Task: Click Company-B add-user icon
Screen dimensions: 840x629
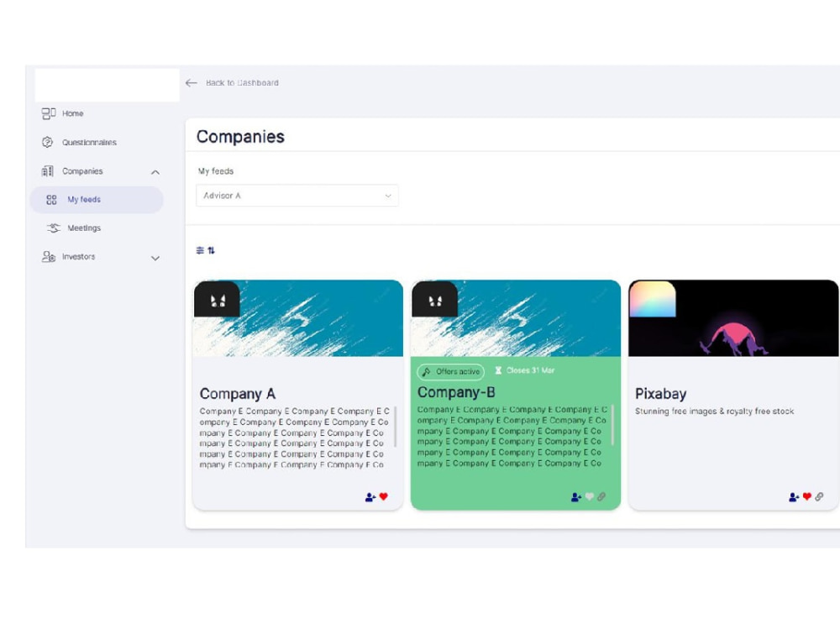Action: (x=576, y=497)
